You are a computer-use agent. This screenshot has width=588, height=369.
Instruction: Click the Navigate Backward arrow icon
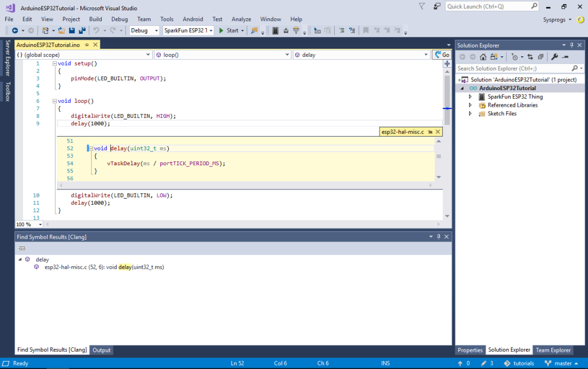(x=15, y=29)
